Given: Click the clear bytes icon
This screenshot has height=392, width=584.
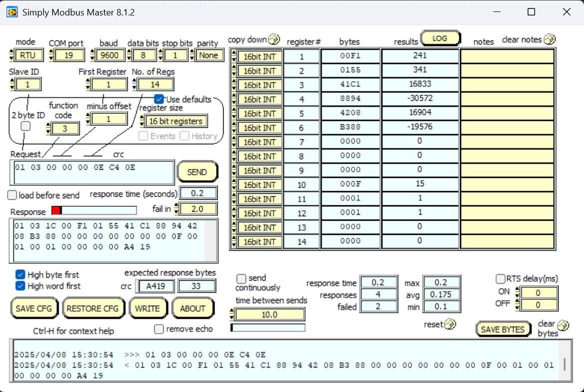Looking at the screenshot, I should tap(564, 326).
